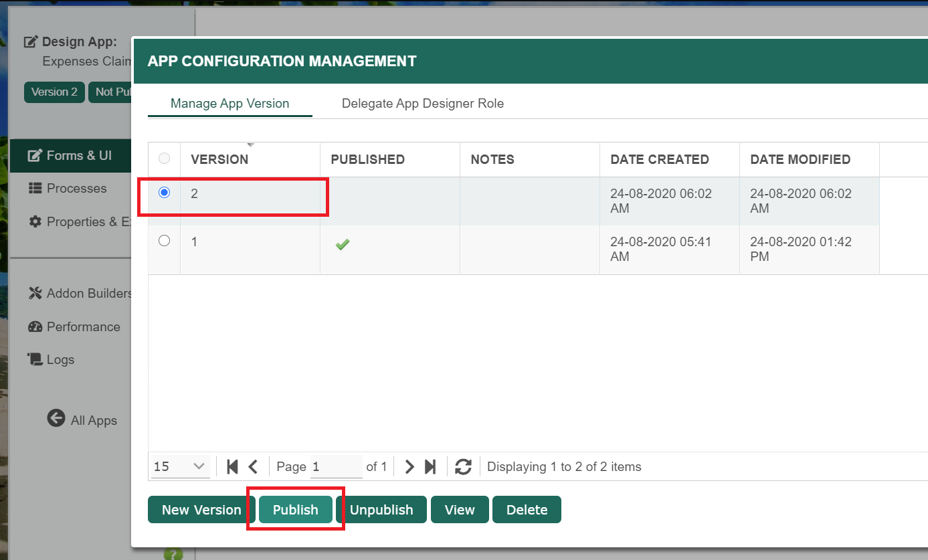Screen dimensions: 928x560
Task: Click the green help question icon
Action: point(173,554)
